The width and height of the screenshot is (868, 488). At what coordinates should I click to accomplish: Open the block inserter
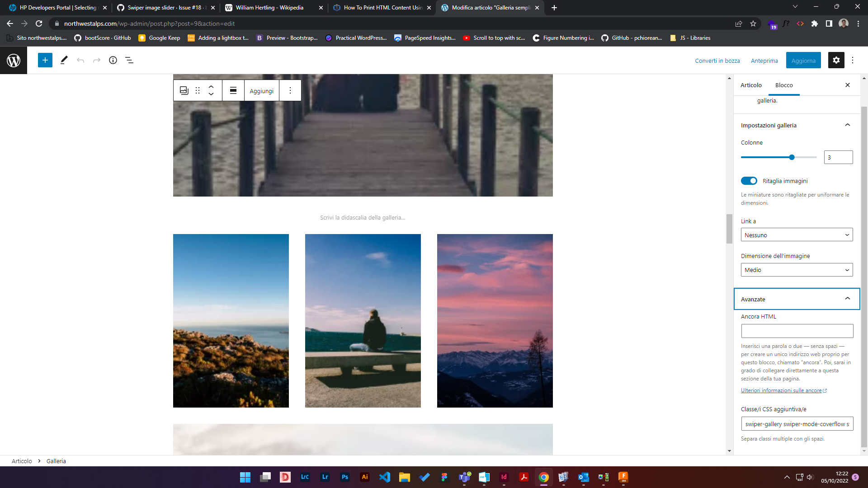tap(45, 60)
